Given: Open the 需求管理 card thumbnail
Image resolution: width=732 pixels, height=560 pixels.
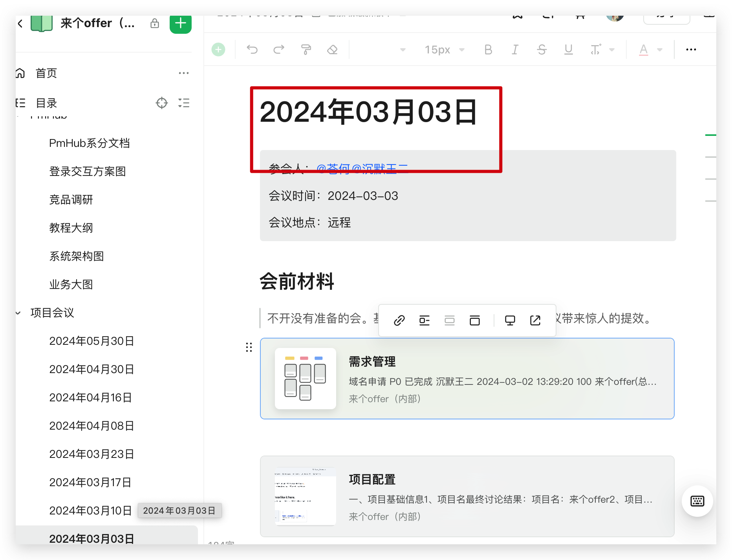Looking at the screenshot, I should [x=306, y=379].
